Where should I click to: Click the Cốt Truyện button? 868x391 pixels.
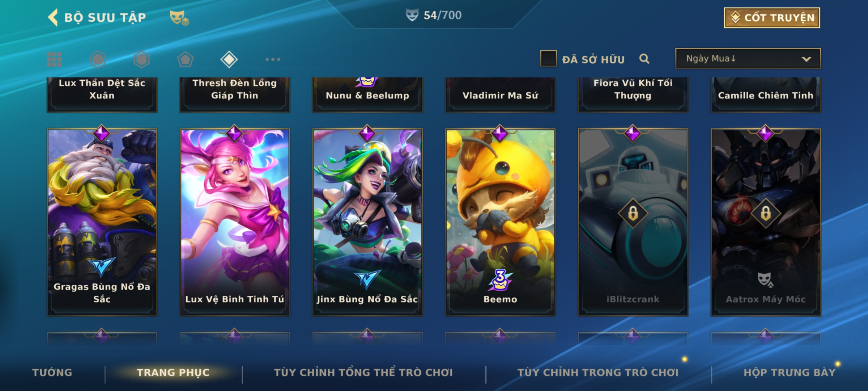tap(772, 17)
